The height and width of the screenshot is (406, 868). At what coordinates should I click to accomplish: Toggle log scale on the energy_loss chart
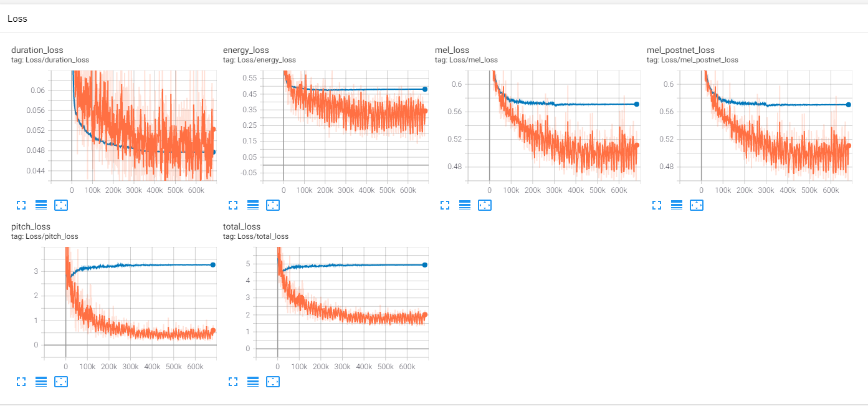point(253,205)
